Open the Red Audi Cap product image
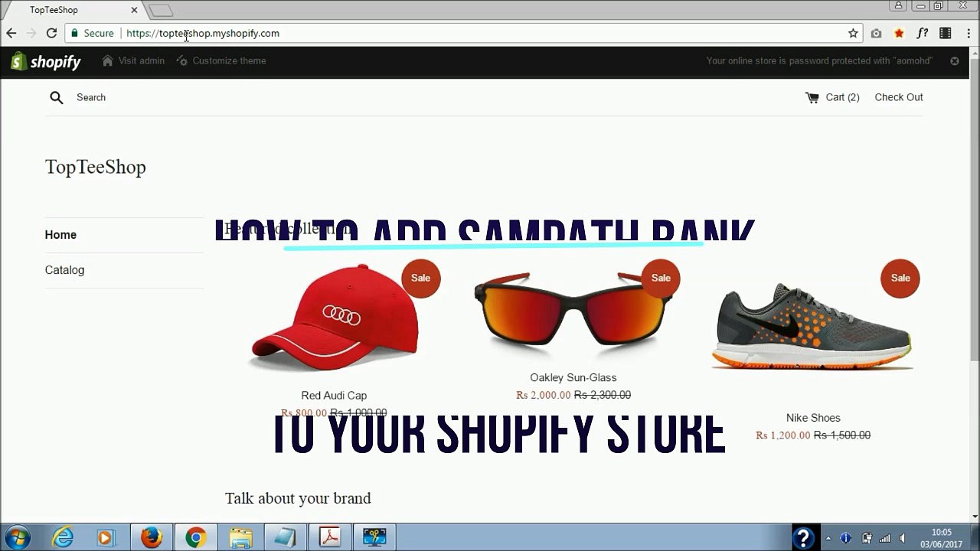This screenshot has height=551, width=980. [x=335, y=318]
